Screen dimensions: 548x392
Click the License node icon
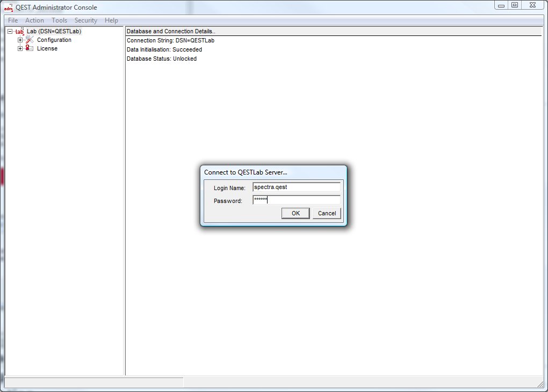[x=30, y=48]
